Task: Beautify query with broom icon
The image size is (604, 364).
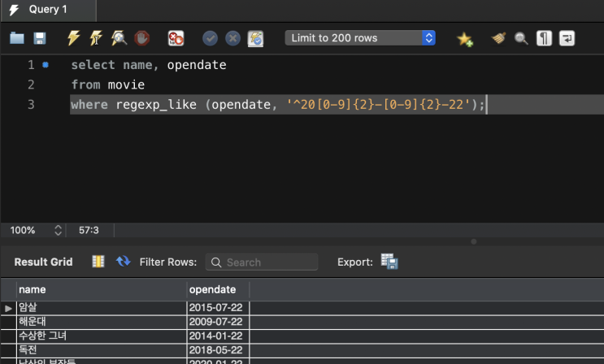Action: click(498, 38)
